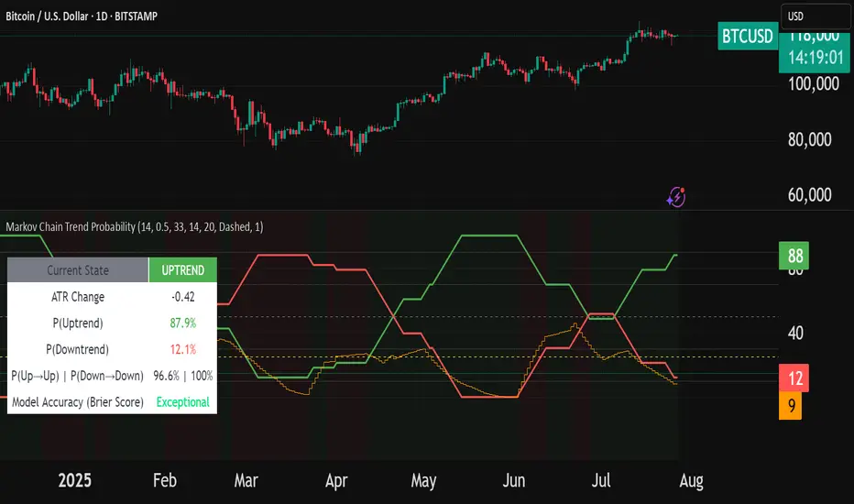Click the orange 9 indicator value label
Screen dimensions: 854x504
pyautogui.click(x=791, y=405)
